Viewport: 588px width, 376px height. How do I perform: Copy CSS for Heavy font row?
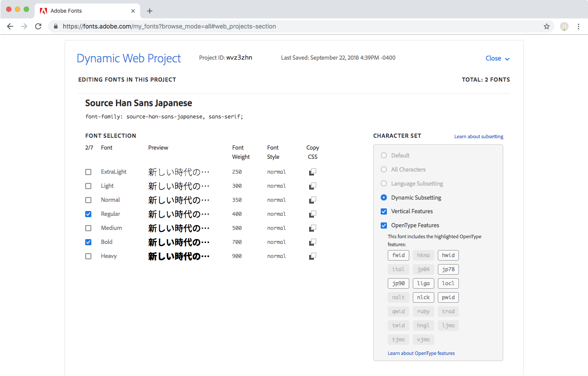point(313,256)
